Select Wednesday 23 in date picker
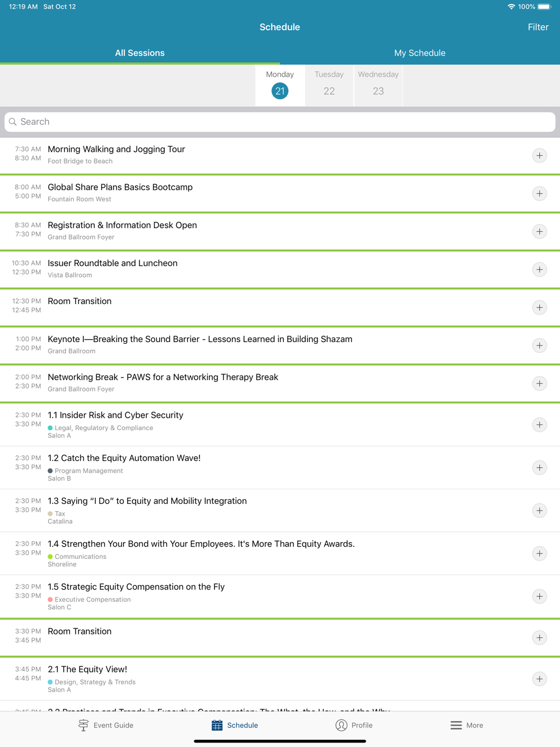The image size is (560, 747). (x=379, y=85)
